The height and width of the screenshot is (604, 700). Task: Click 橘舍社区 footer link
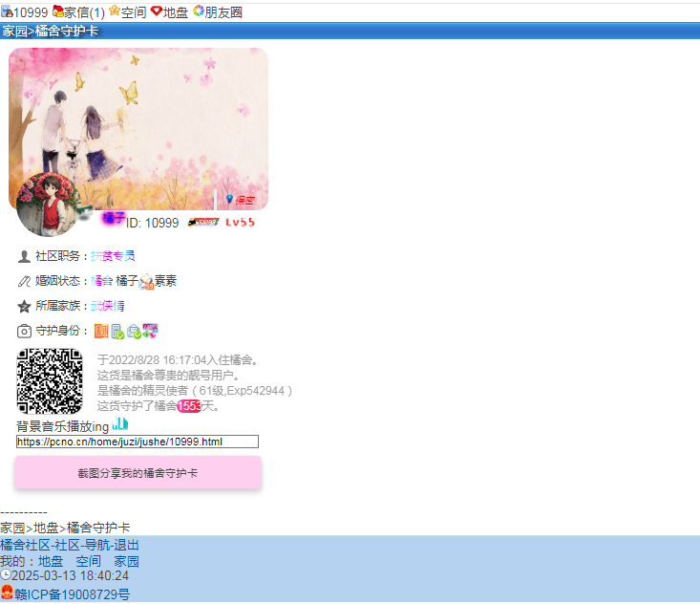(x=26, y=545)
